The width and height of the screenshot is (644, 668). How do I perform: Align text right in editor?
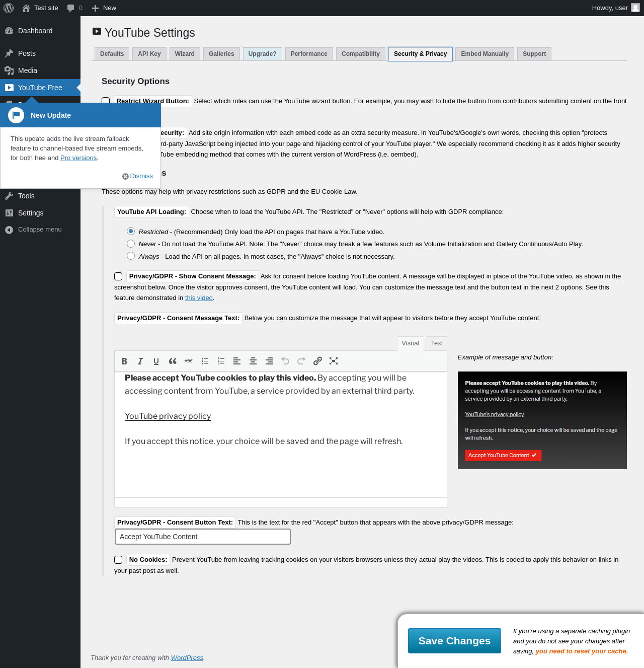pos(269,361)
